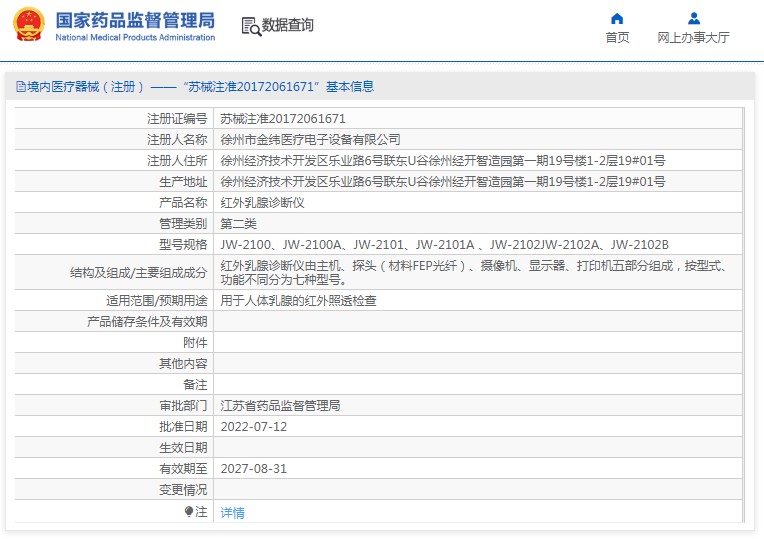The image size is (764, 539).
Task: Open 网上办事大厅 link
Action: click(693, 37)
